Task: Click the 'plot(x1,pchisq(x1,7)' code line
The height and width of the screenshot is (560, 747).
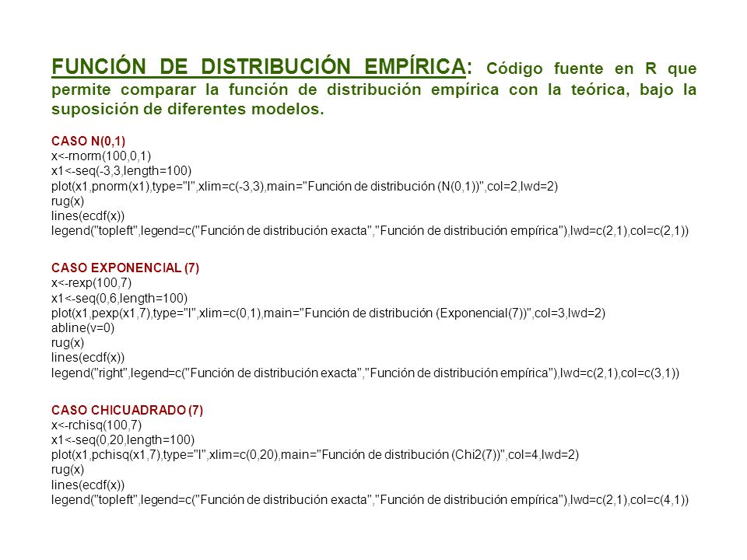Action: click(x=315, y=455)
